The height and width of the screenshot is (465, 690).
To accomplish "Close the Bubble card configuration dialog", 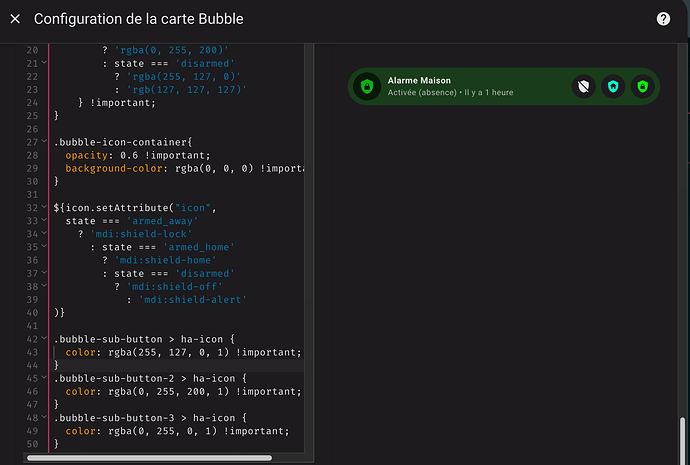I will click(15, 19).
